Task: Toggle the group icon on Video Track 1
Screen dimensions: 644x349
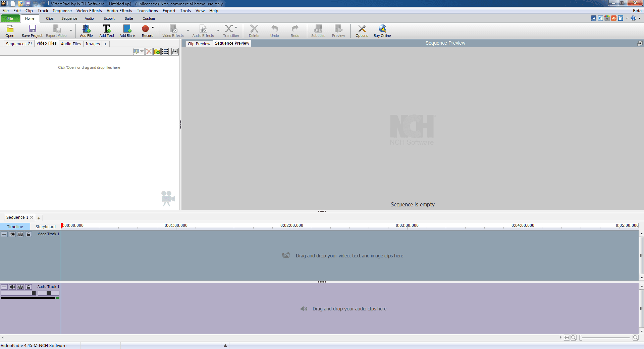Action: tap(20, 234)
